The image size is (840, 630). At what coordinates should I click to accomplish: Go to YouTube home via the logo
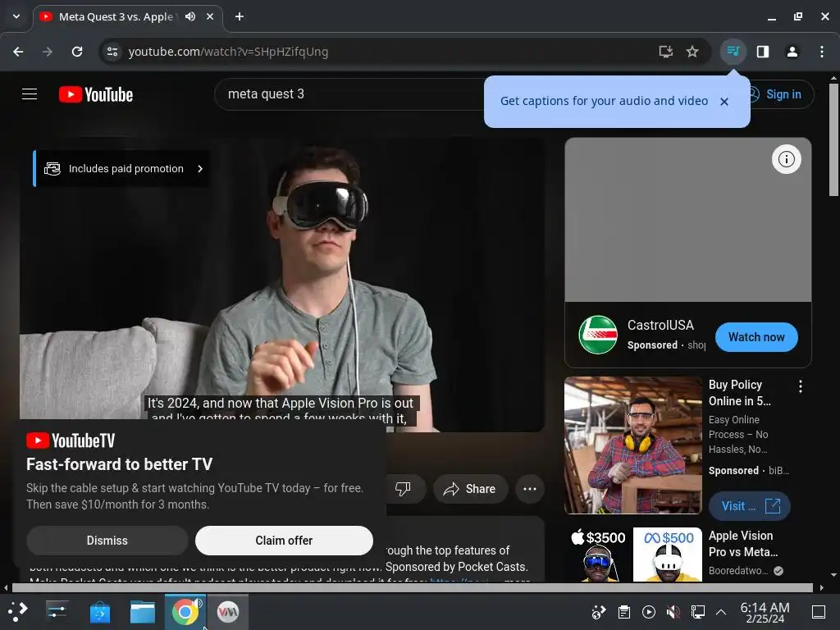tap(96, 94)
